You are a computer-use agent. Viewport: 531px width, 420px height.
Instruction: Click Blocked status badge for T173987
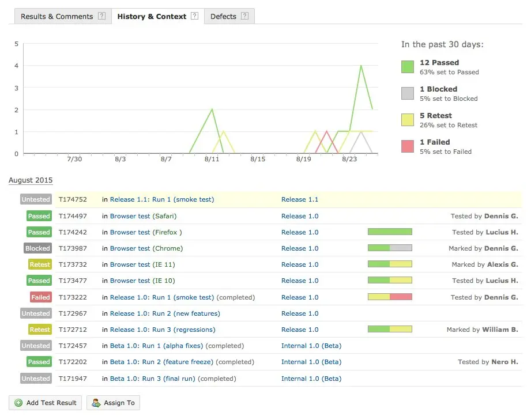[37, 248]
